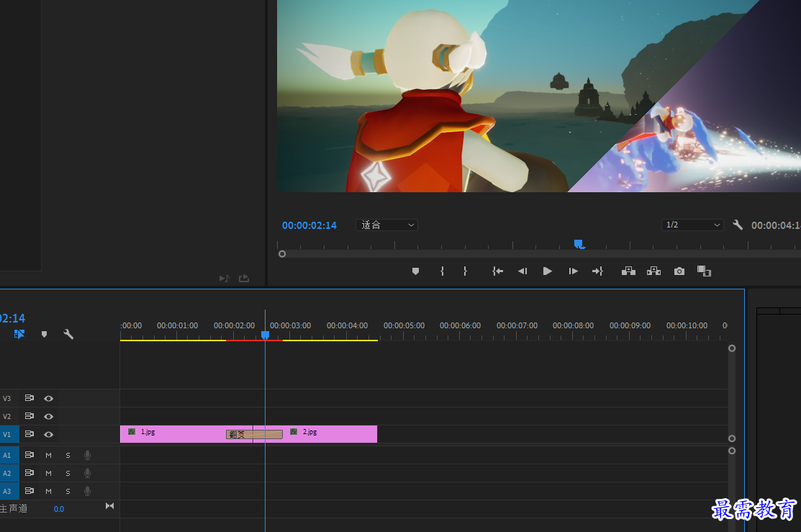Toggle sync lock on track V2
The width and height of the screenshot is (801, 532).
coord(29,416)
